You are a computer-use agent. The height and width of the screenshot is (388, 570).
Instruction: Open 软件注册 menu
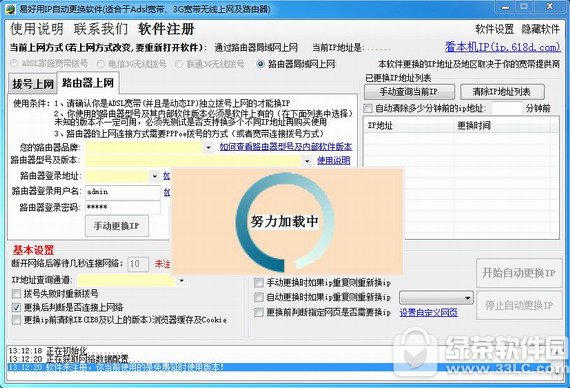pos(166,29)
